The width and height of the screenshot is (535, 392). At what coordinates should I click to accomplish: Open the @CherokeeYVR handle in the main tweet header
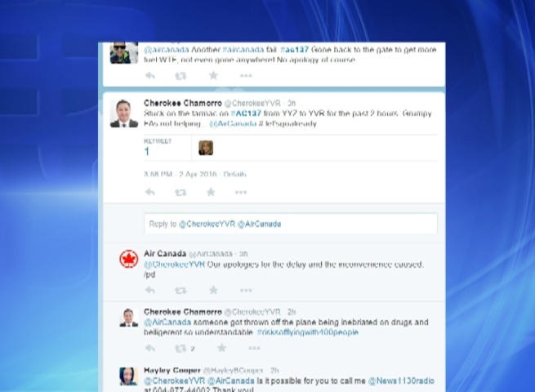(252, 103)
